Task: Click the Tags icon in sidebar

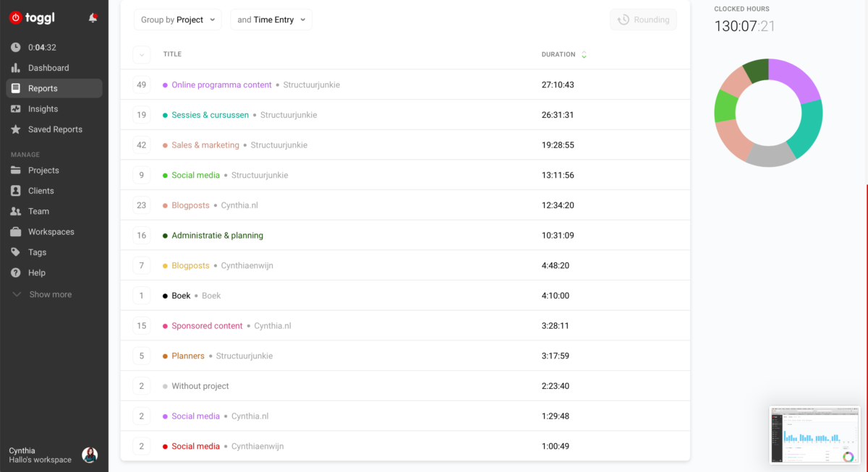Action: pos(16,252)
